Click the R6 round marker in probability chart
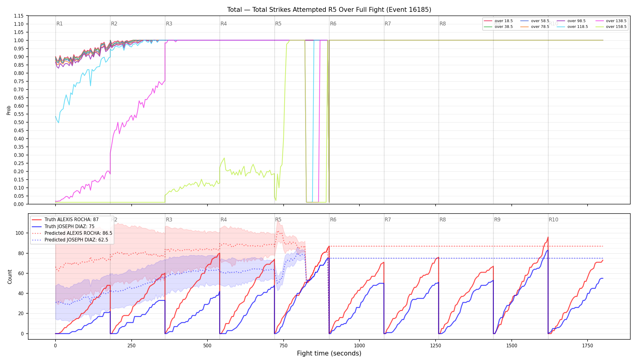637x364 pixels. (x=333, y=24)
